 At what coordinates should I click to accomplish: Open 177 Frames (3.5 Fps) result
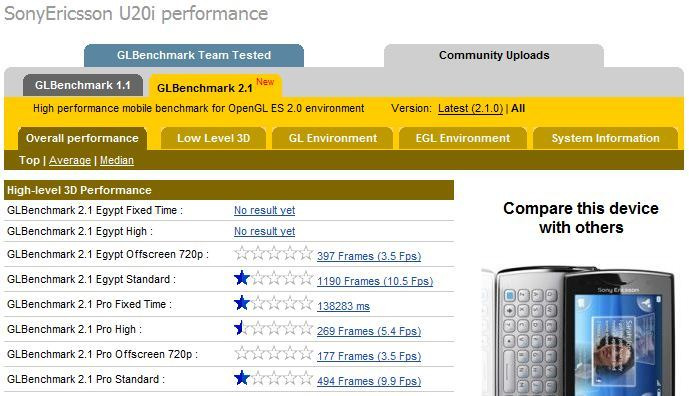[x=369, y=356]
